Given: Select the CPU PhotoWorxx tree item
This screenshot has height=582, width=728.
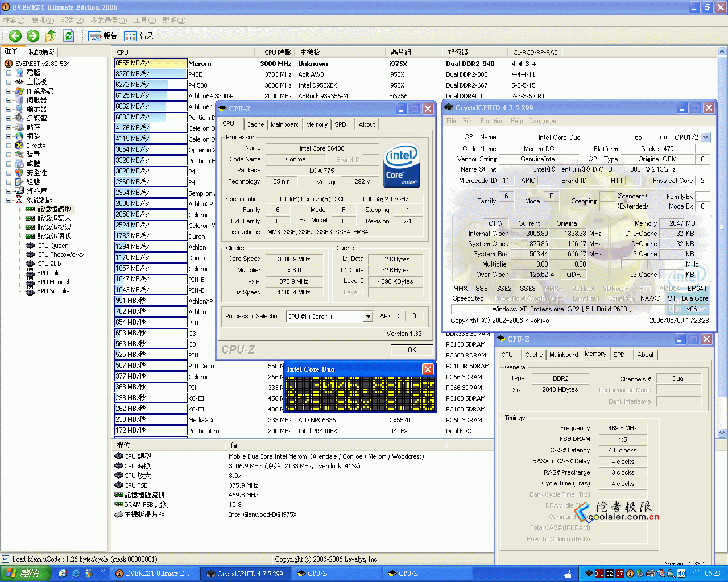Looking at the screenshot, I should 60,255.
